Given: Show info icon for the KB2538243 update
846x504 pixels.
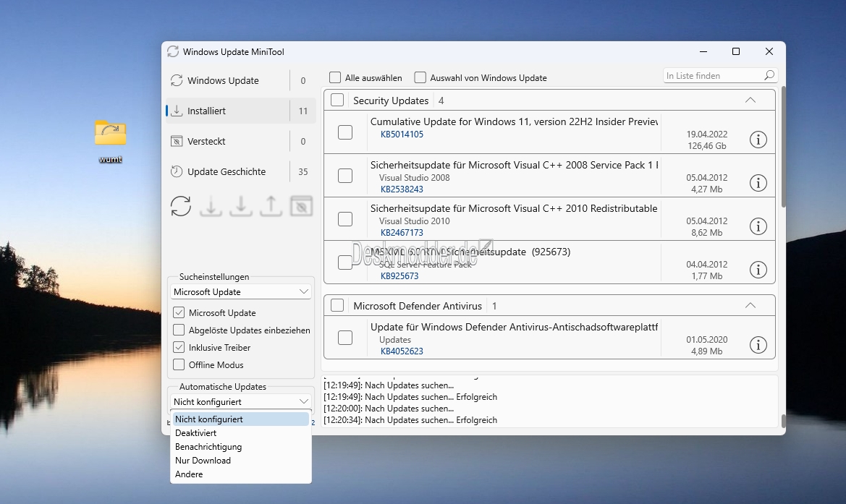Looking at the screenshot, I should (758, 183).
